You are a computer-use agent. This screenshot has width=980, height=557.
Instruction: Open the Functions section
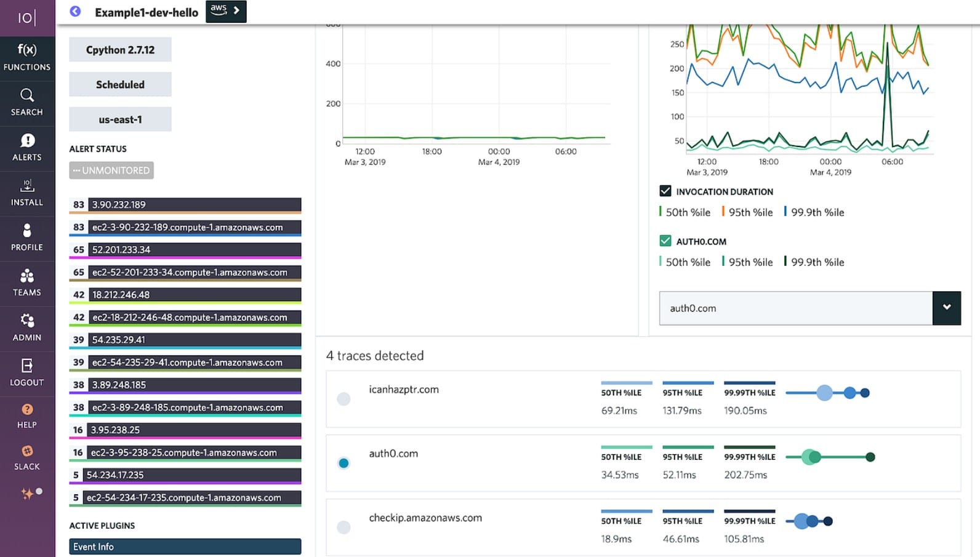(x=27, y=57)
